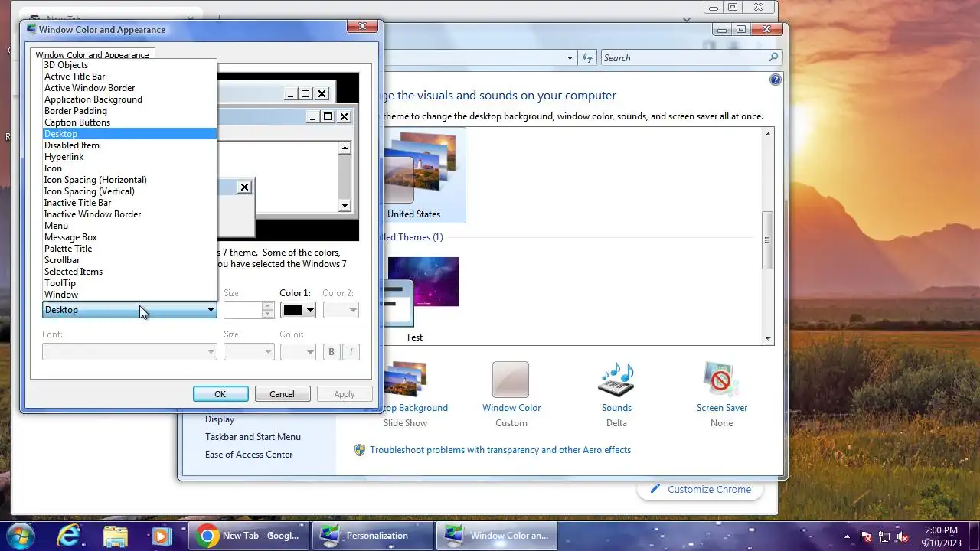
Task: Open the disabled Color 2 dropdown
Action: (341, 310)
